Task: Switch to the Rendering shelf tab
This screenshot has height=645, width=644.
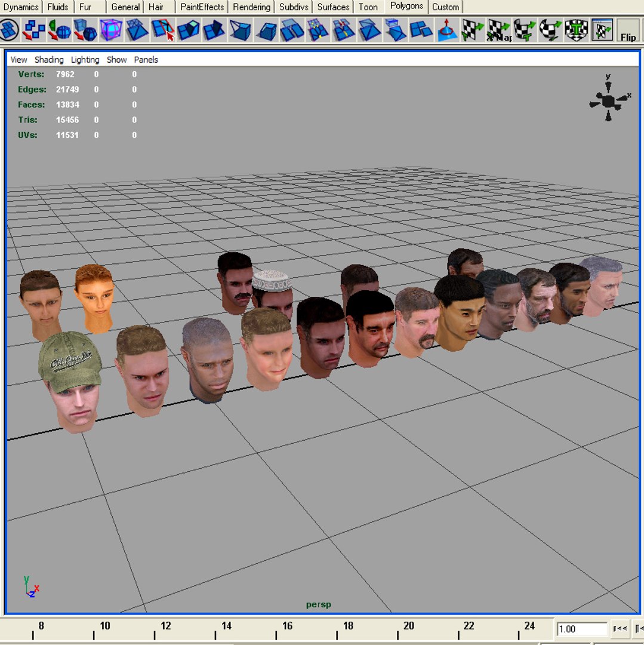Action: [x=251, y=7]
